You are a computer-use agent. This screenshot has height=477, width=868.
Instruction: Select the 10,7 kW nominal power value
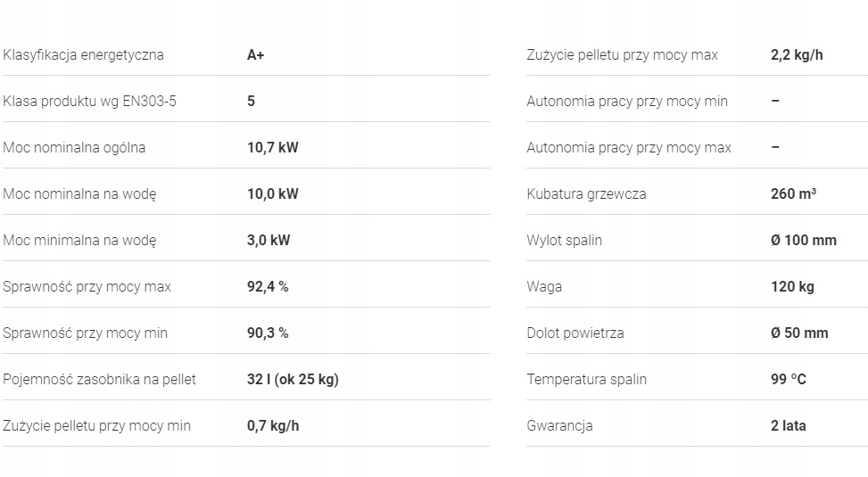(272, 148)
